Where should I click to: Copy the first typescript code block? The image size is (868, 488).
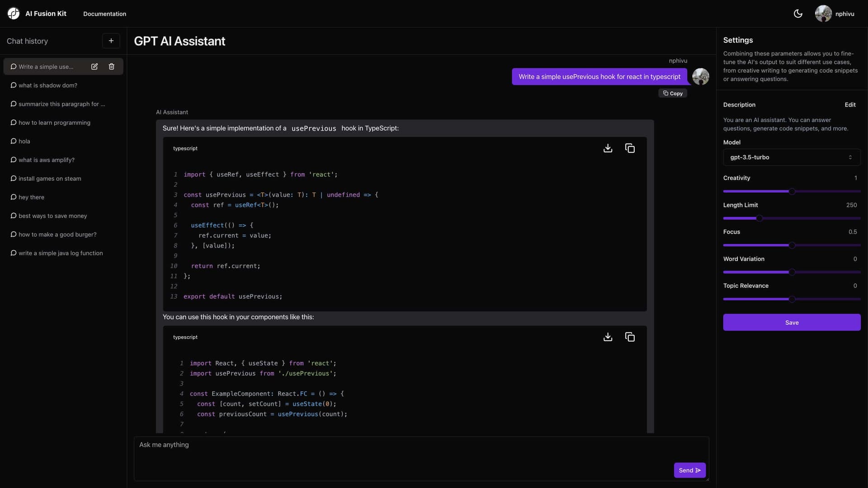pyautogui.click(x=630, y=148)
